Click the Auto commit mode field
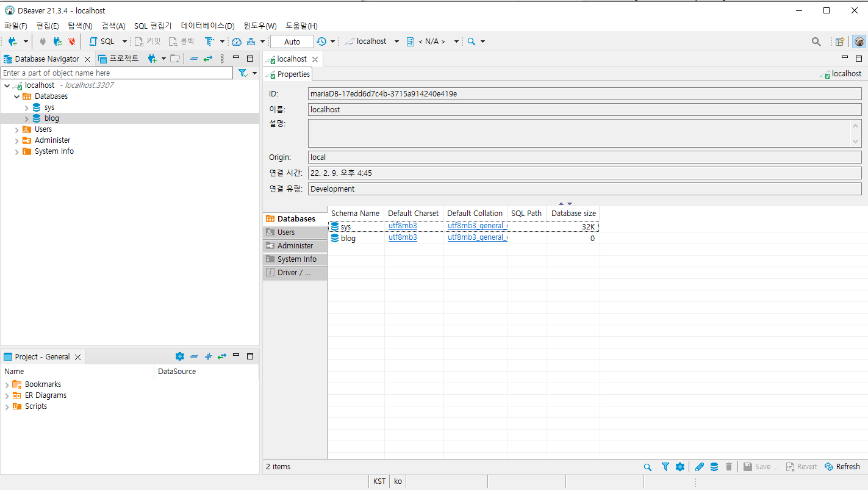This screenshot has width=868, height=490. tap(292, 41)
